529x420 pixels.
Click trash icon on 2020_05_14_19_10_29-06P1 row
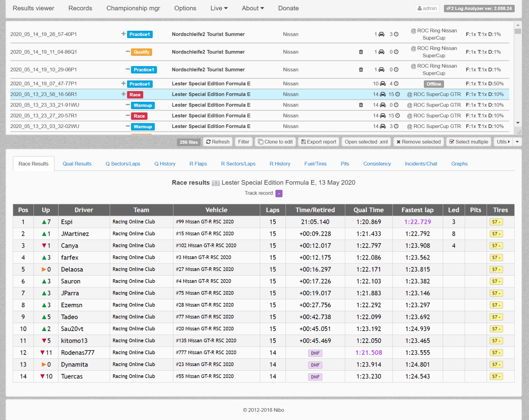click(361, 70)
